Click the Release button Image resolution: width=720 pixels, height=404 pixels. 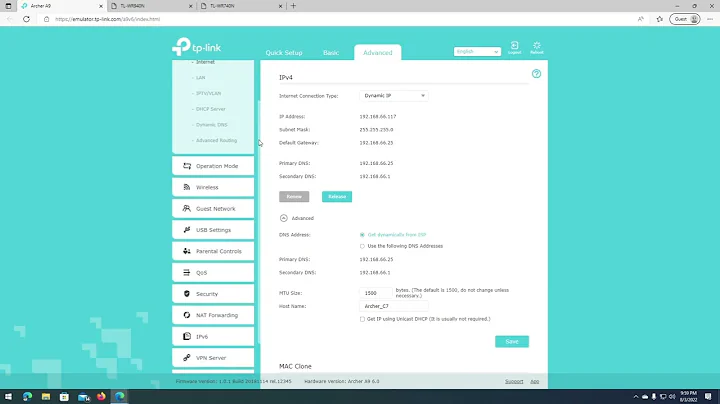337,196
